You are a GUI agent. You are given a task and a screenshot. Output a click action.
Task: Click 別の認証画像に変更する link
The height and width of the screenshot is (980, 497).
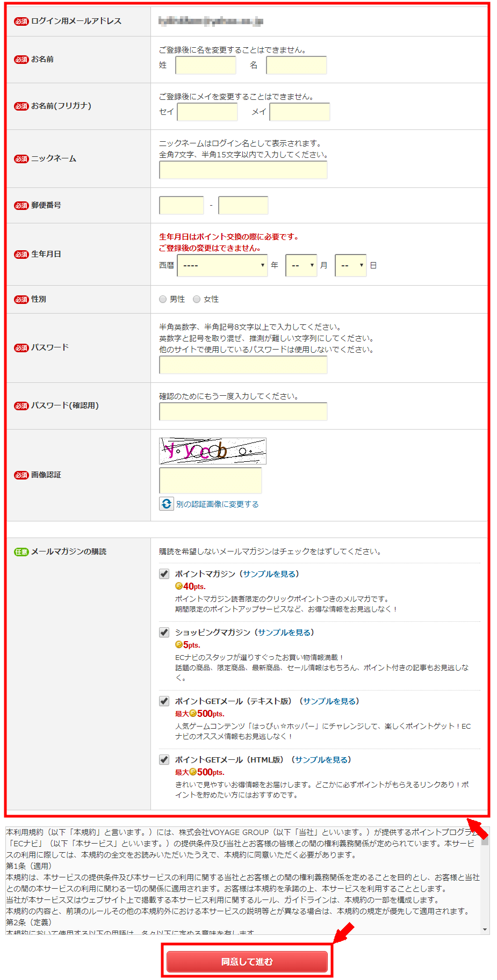click(x=218, y=504)
